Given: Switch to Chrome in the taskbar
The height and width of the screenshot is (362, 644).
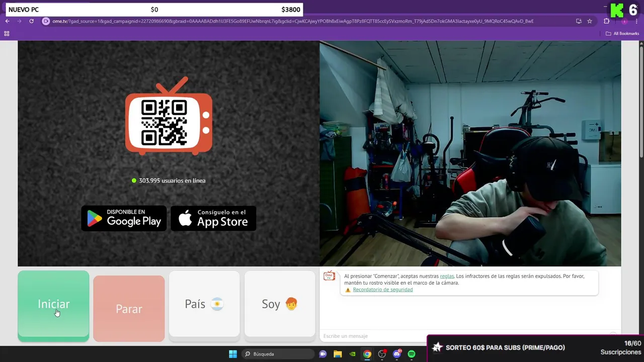Looking at the screenshot, I should [x=367, y=354].
